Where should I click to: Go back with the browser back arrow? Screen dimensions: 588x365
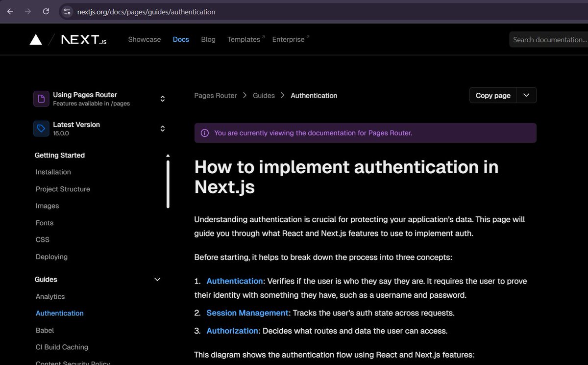coord(10,11)
